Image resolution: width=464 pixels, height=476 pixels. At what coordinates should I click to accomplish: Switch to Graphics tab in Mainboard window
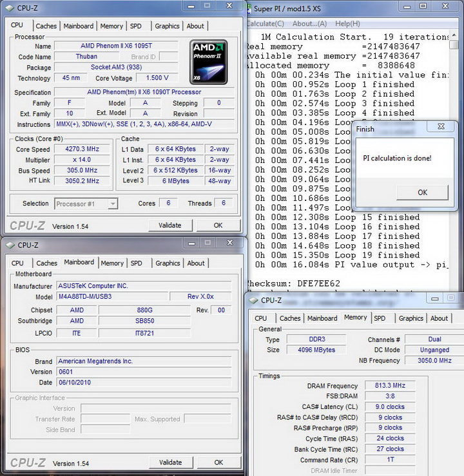tap(168, 263)
